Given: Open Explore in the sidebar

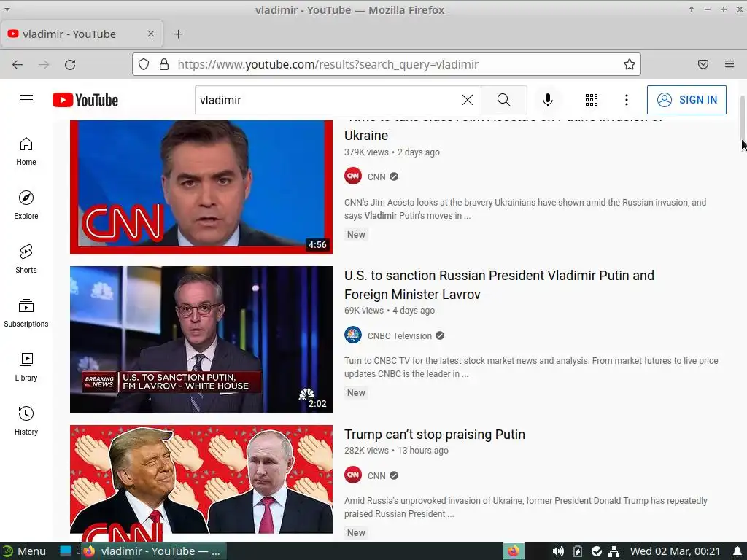Looking at the screenshot, I should (x=26, y=205).
